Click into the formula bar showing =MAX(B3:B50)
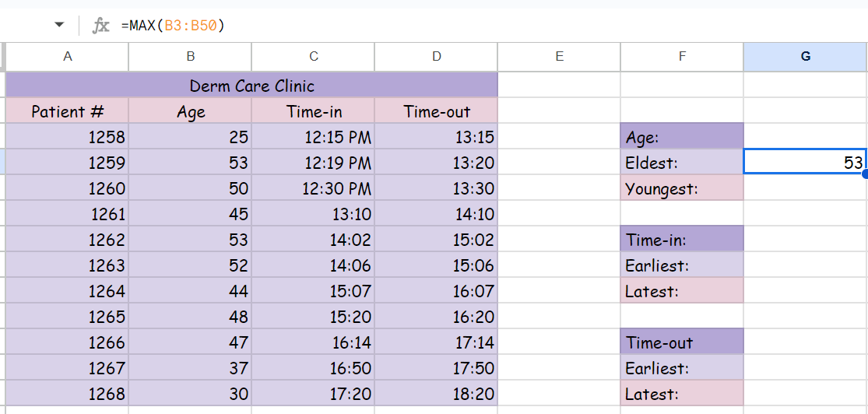Screen dimensions: 868x414 pyautogui.click(x=467, y=26)
